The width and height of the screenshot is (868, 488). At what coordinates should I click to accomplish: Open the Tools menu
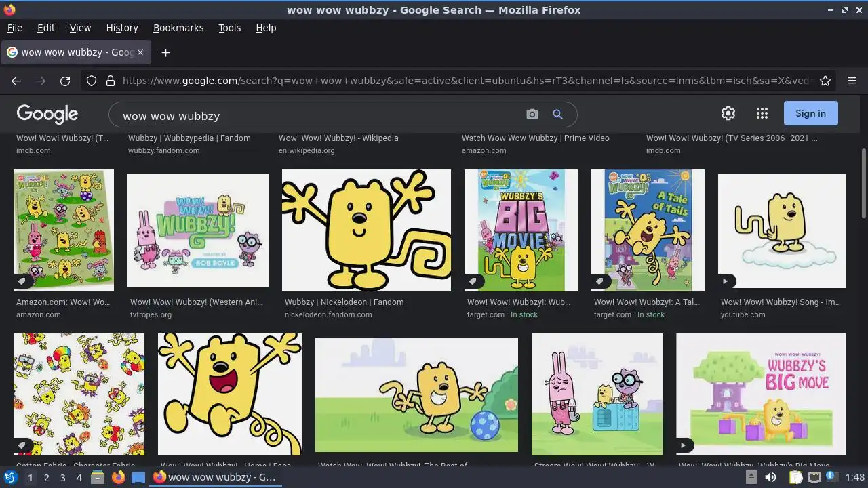click(x=229, y=28)
